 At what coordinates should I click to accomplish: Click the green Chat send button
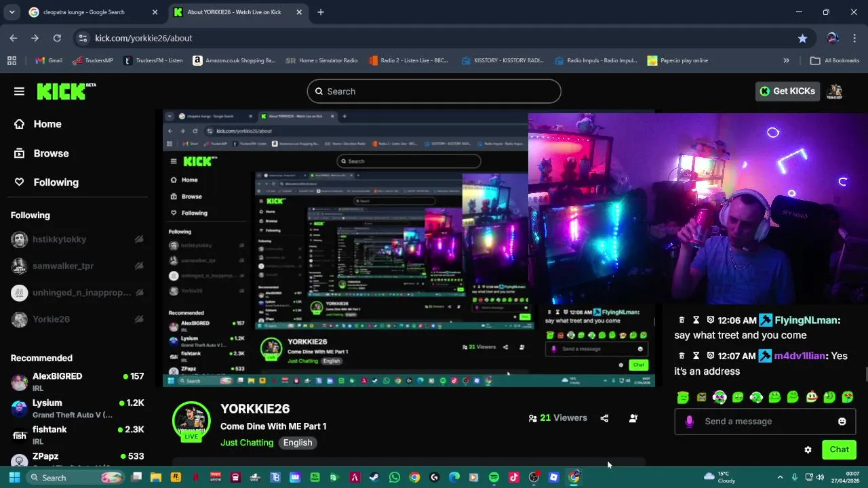839,449
